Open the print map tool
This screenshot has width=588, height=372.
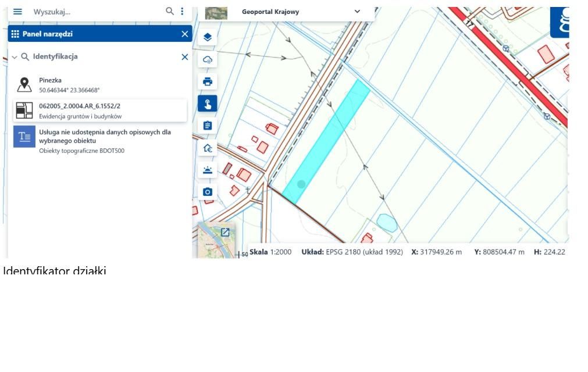(208, 81)
